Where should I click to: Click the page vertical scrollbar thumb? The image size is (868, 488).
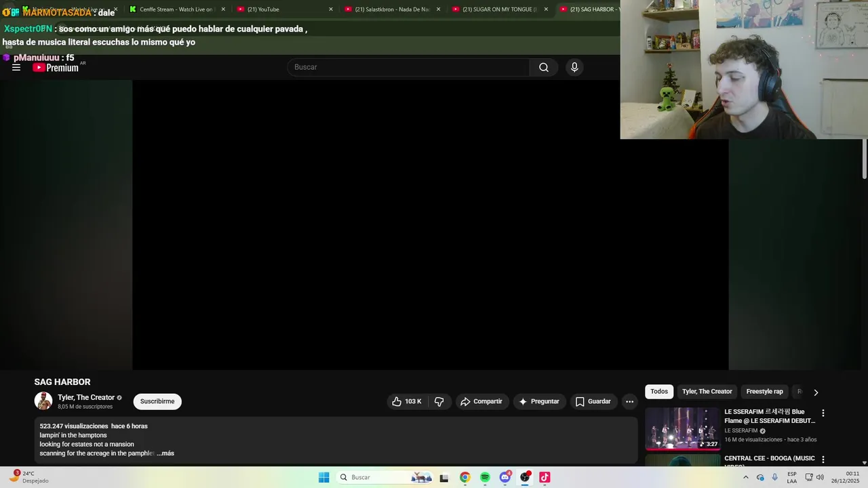865,159
